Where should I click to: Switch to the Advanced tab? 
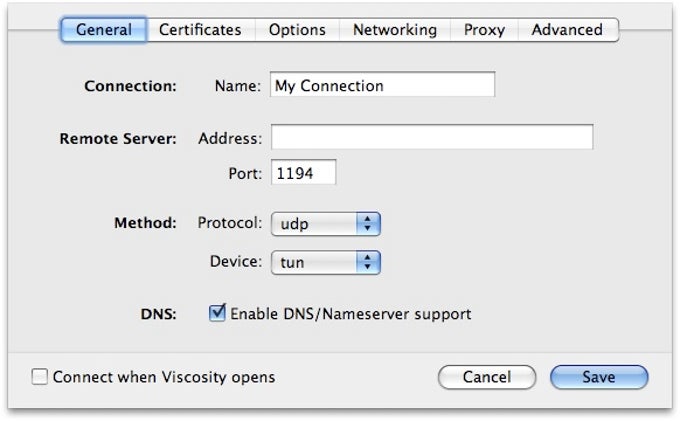click(566, 30)
